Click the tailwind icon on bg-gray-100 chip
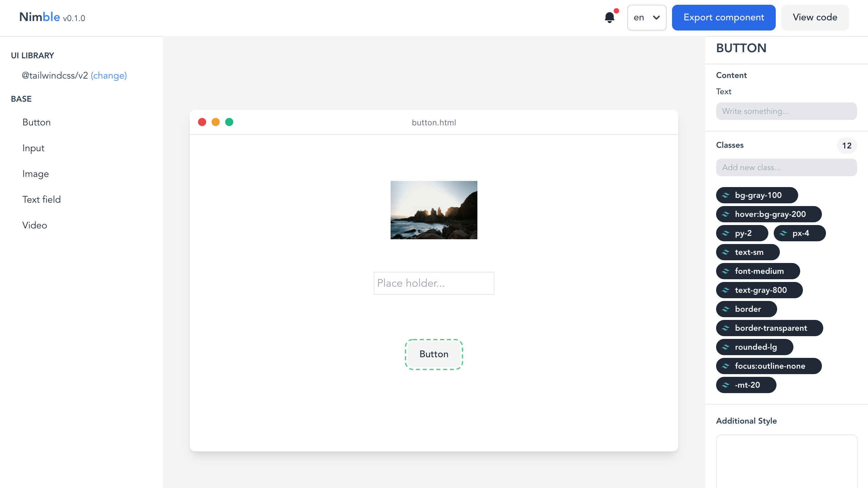The image size is (868, 488). [x=726, y=195]
